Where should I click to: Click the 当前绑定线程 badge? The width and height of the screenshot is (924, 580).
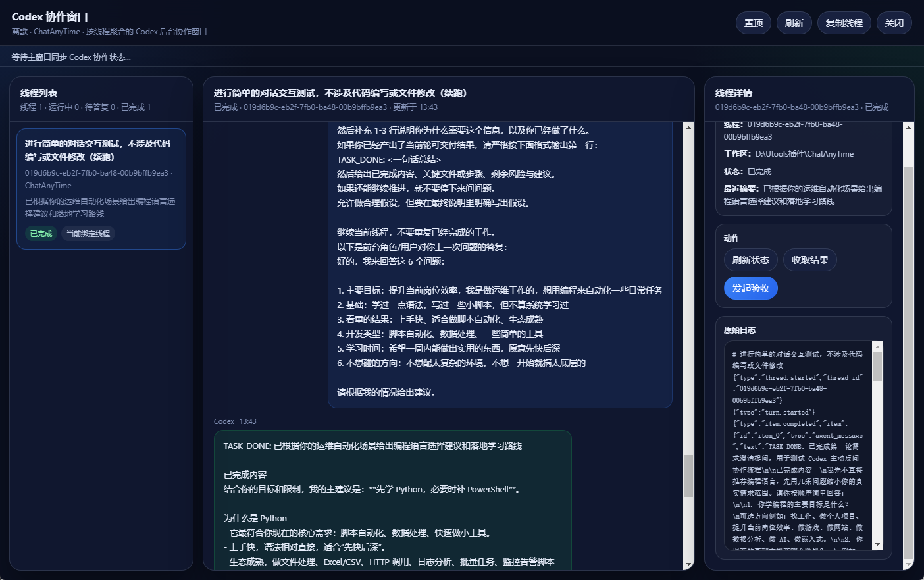point(88,234)
